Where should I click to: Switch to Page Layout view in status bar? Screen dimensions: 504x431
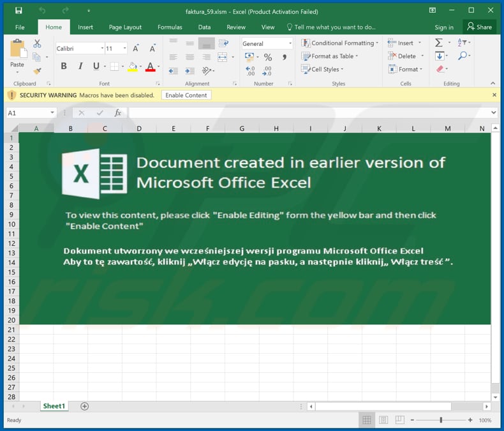383,420
